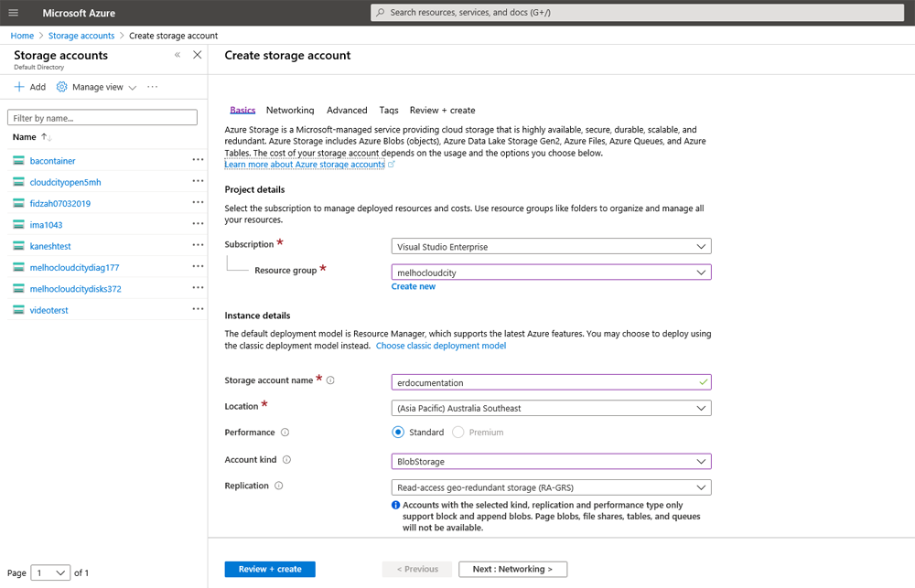Open the ellipsis menu for bacontainer
Screen dimensions: 915x588
tap(198, 160)
